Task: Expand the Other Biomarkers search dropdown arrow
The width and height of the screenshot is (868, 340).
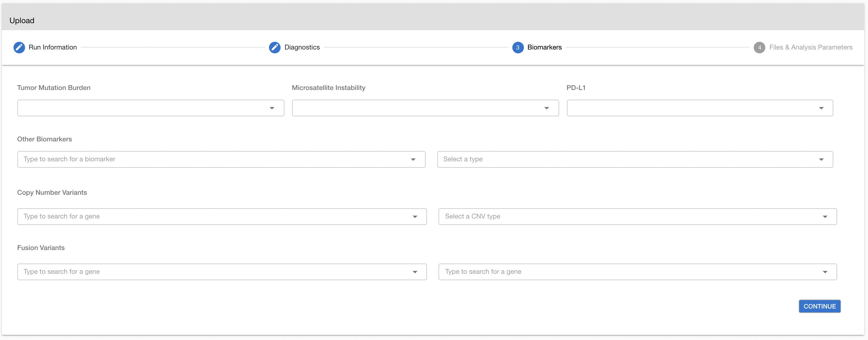Action: click(413, 159)
